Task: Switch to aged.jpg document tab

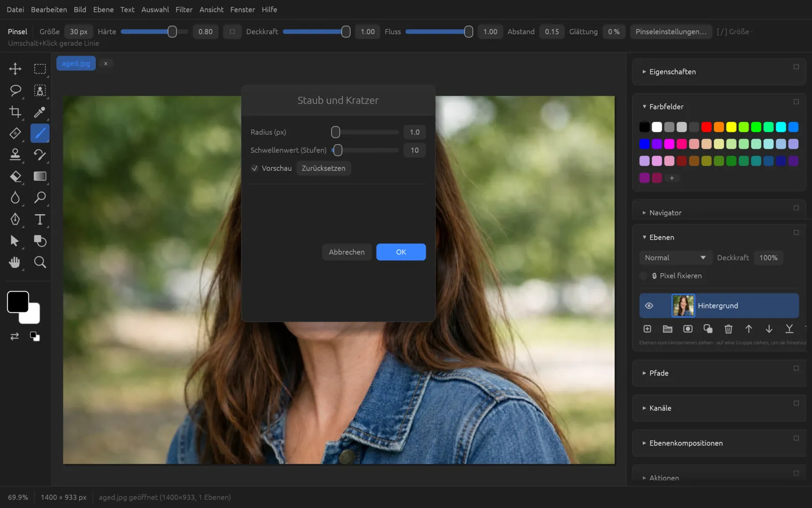Action: point(76,63)
